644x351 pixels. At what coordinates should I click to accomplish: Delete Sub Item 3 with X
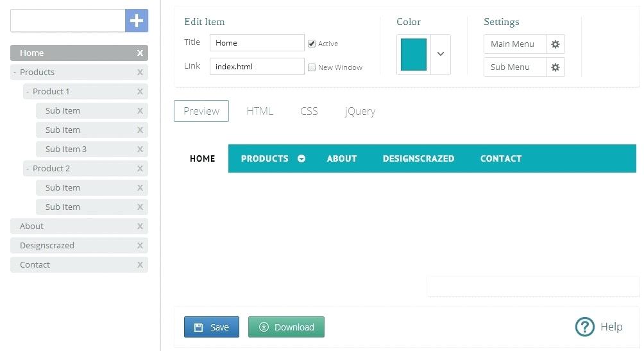coord(140,150)
